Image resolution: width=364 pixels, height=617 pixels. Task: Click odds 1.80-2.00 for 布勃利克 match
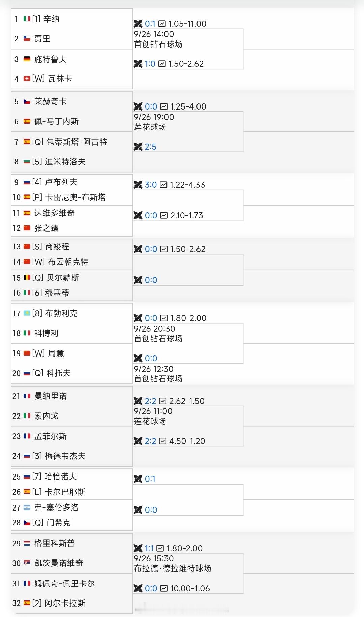188,318
